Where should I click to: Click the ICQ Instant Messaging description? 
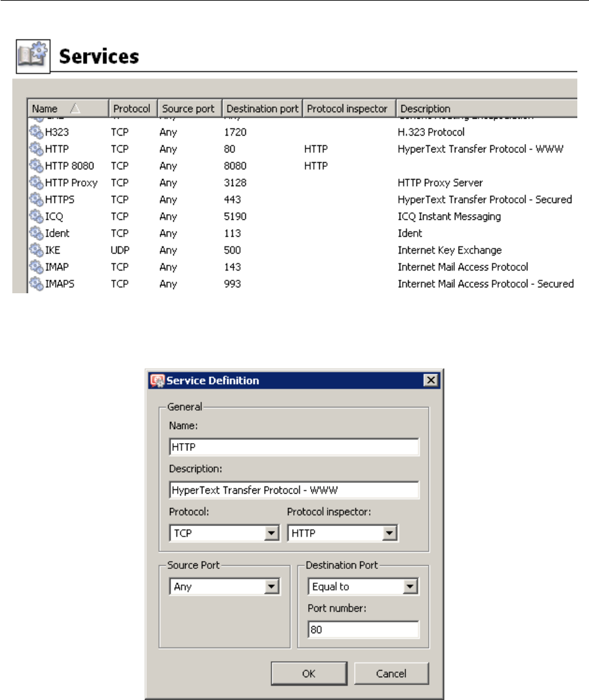pos(450,217)
